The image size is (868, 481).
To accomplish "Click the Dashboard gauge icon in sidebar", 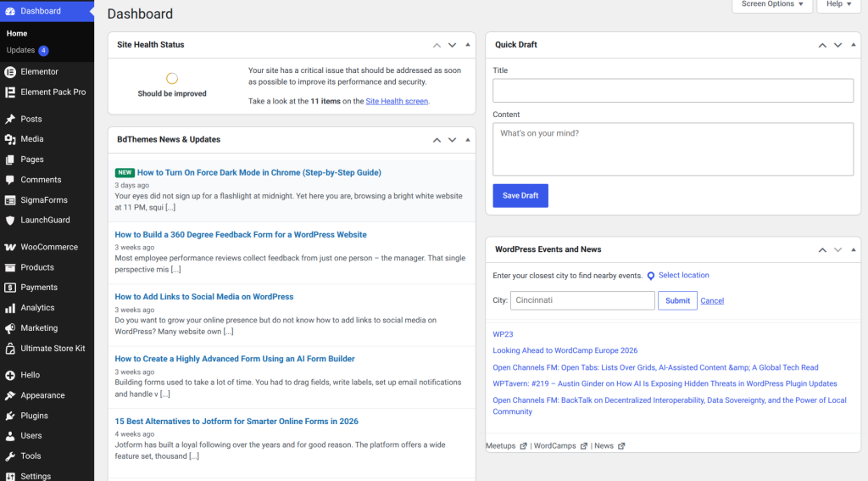I will [10, 11].
